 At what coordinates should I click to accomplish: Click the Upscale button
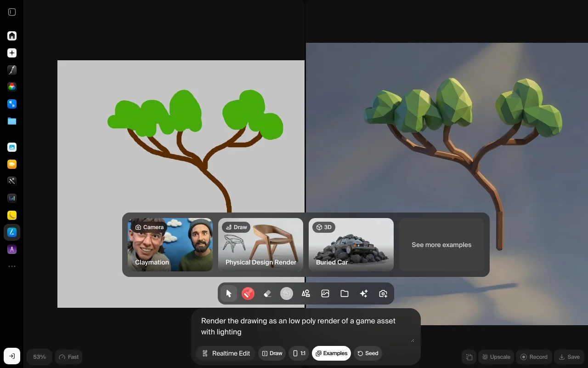point(495,357)
